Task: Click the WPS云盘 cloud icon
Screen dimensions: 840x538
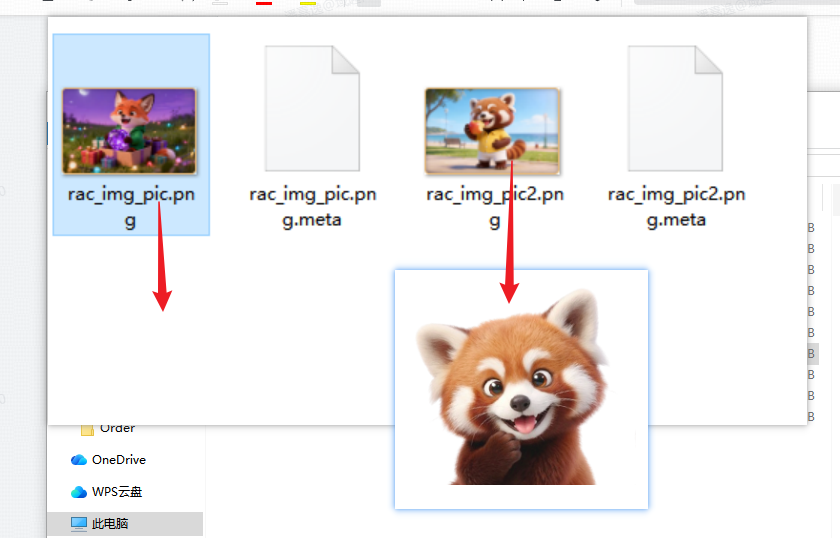Action: (79, 492)
